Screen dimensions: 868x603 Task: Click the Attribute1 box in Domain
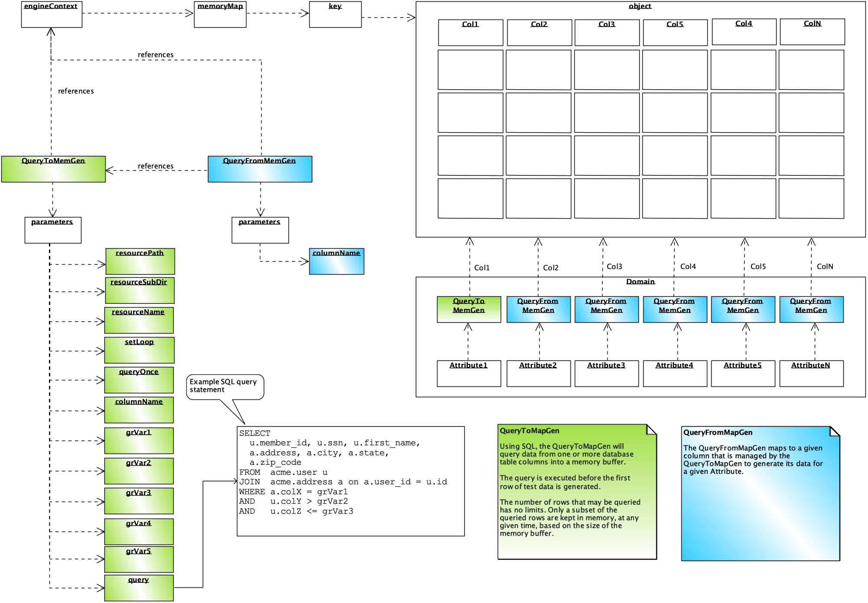coord(469,373)
